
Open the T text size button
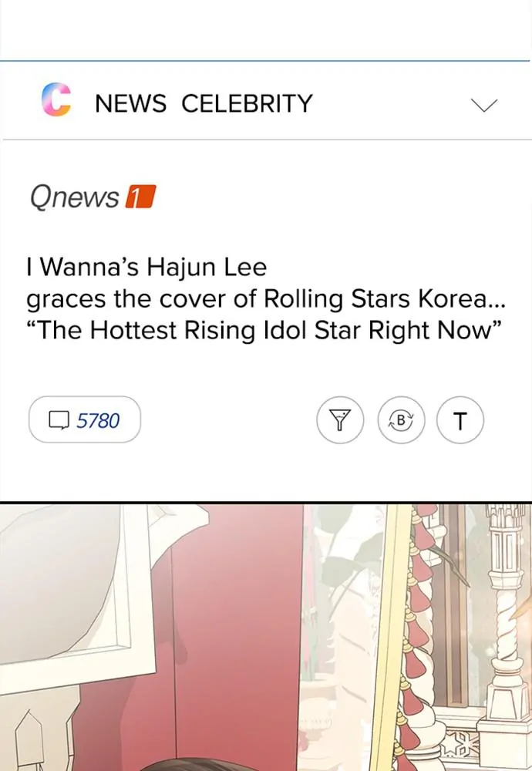tap(460, 421)
